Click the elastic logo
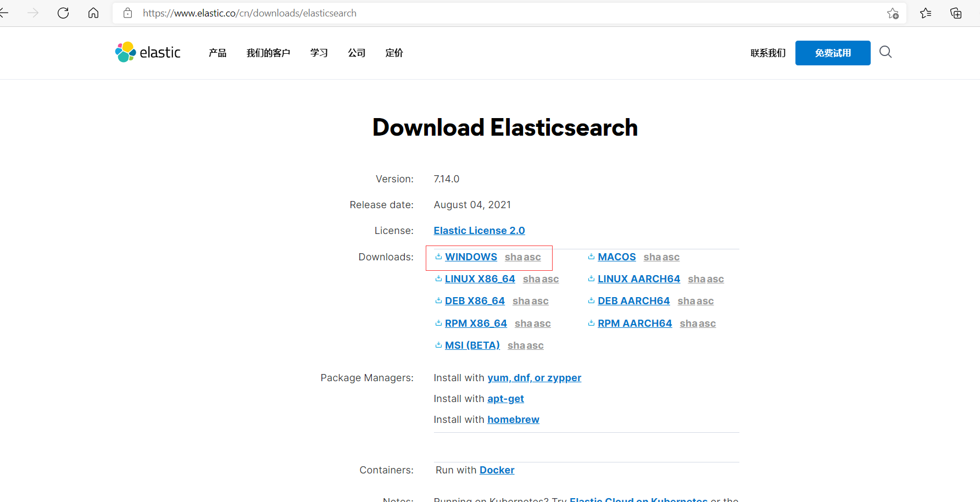Viewport: 980px width, 502px height. 148,52
